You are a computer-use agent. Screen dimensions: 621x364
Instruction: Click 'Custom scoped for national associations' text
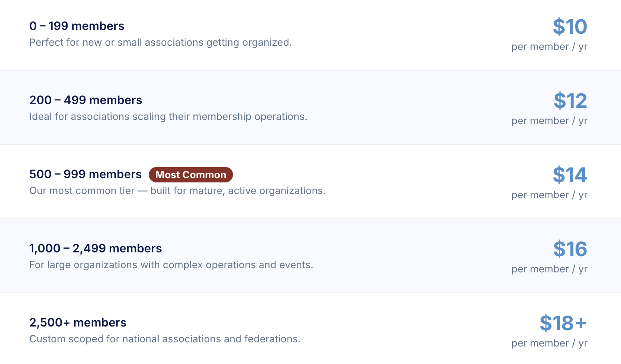[x=165, y=339]
